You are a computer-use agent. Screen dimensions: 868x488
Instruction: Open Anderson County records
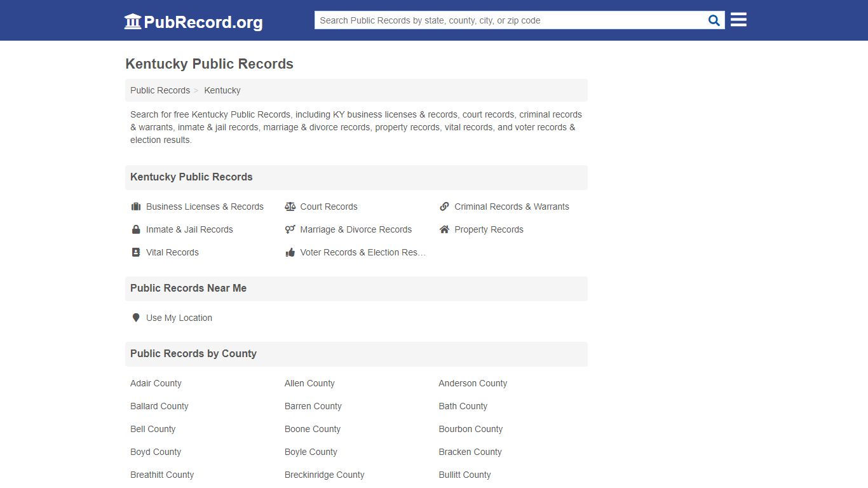pyautogui.click(x=473, y=383)
